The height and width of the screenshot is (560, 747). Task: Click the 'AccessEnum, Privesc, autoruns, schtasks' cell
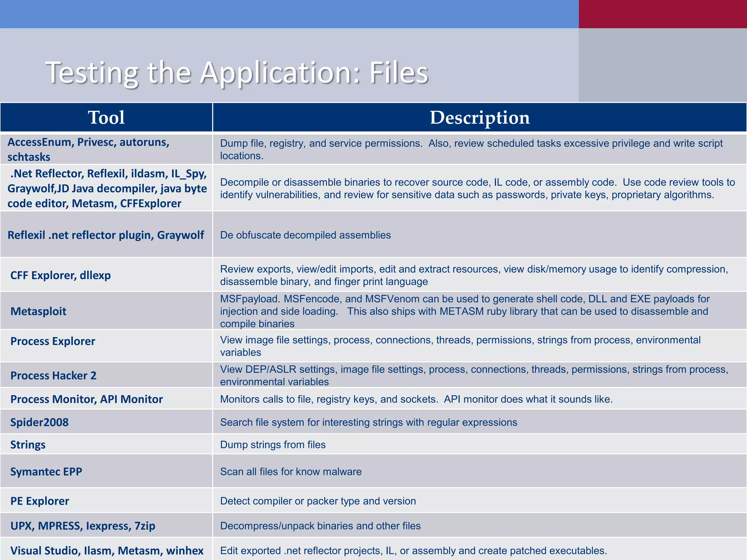pyautogui.click(x=107, y=149)
